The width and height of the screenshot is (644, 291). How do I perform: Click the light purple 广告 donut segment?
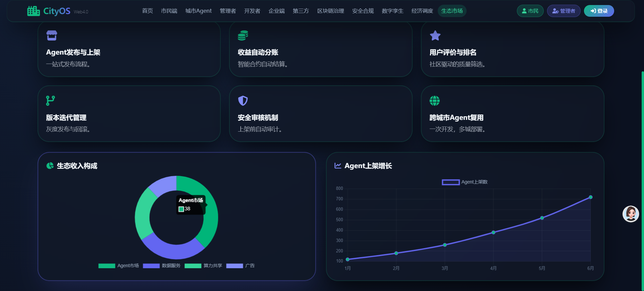click(165, 185)
